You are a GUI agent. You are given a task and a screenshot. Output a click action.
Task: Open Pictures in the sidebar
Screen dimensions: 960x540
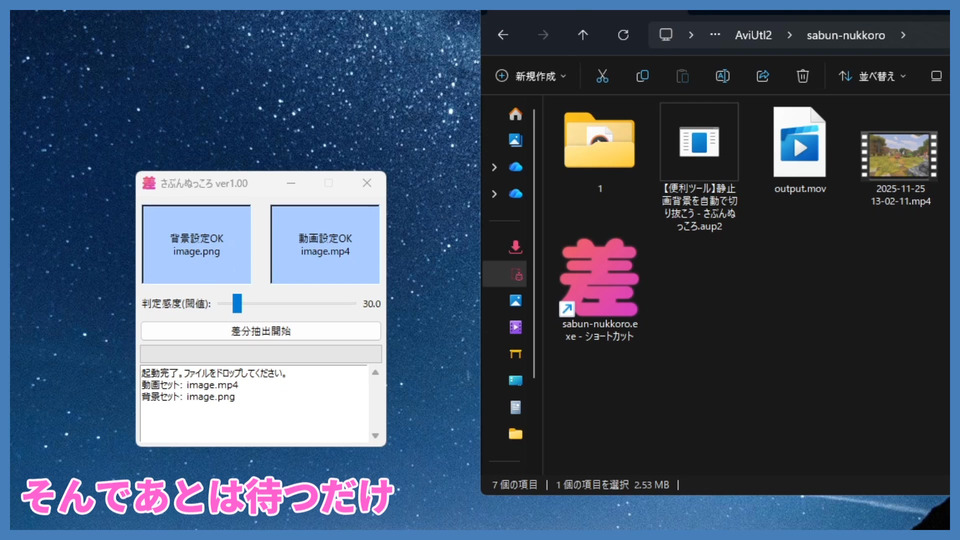(516, 301)
